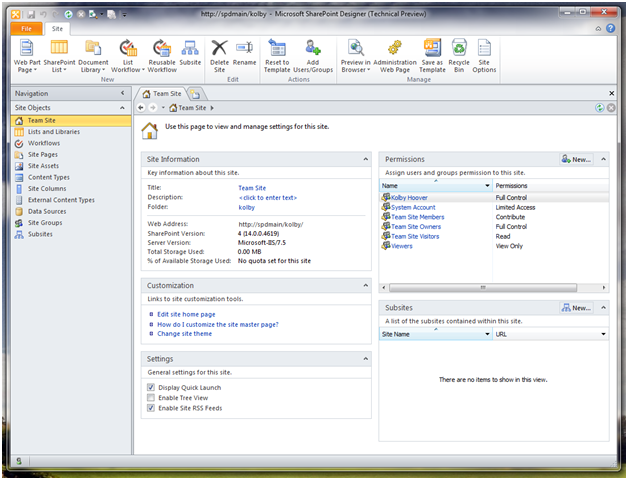Open the Team Site Members group
The height and width of the screenshot is (480, 628).
coord(418,217)
